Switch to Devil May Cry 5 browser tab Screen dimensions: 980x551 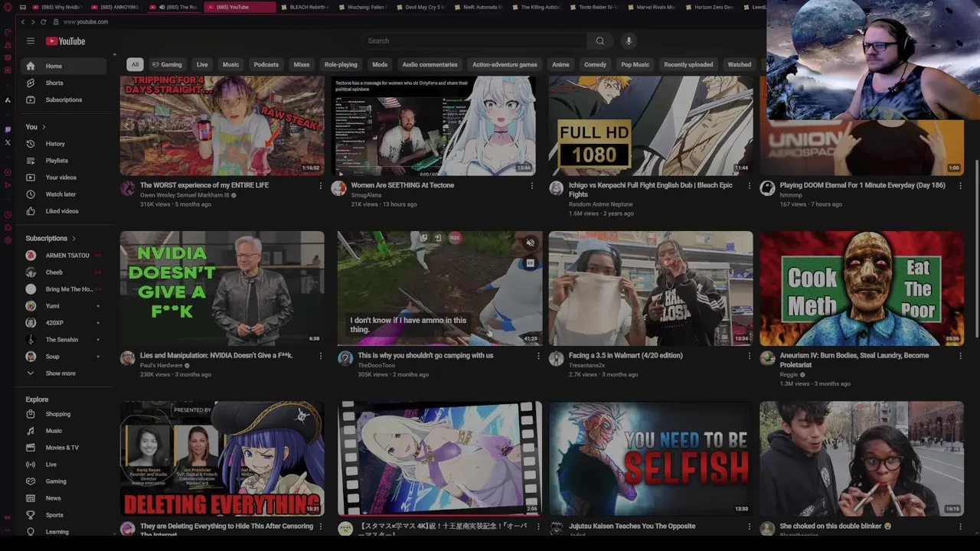pos(423,7)
